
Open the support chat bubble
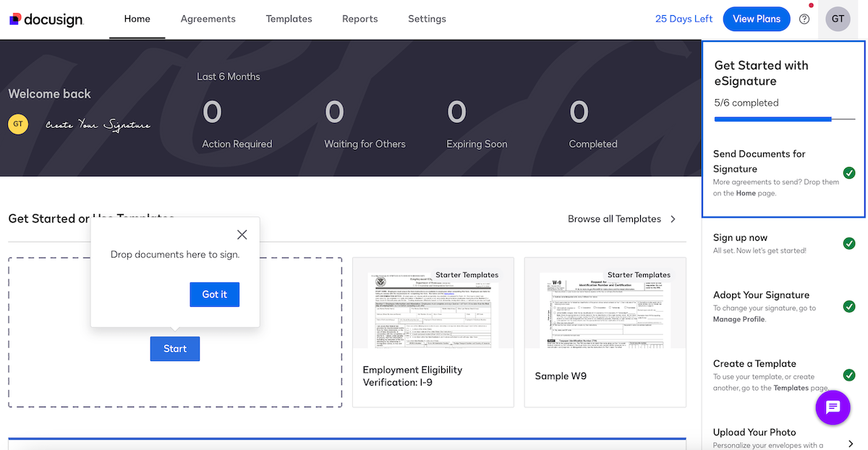[x=833, y=407]
